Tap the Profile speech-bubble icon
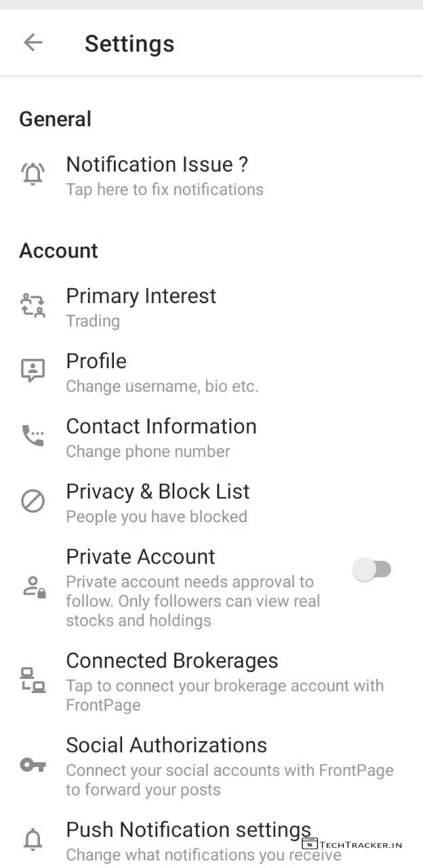Image resolution: width=423 pixels, height=868 pixels. point(33,370)
